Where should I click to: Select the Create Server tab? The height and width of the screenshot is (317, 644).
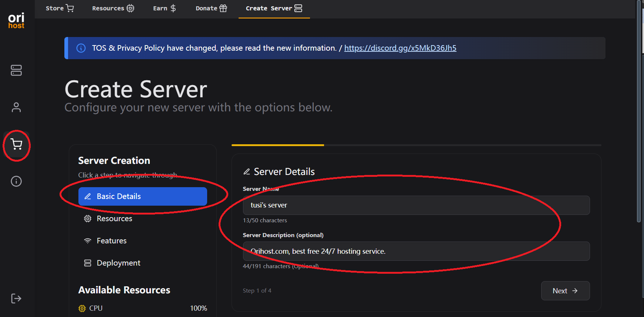click(x=274, y=8)
